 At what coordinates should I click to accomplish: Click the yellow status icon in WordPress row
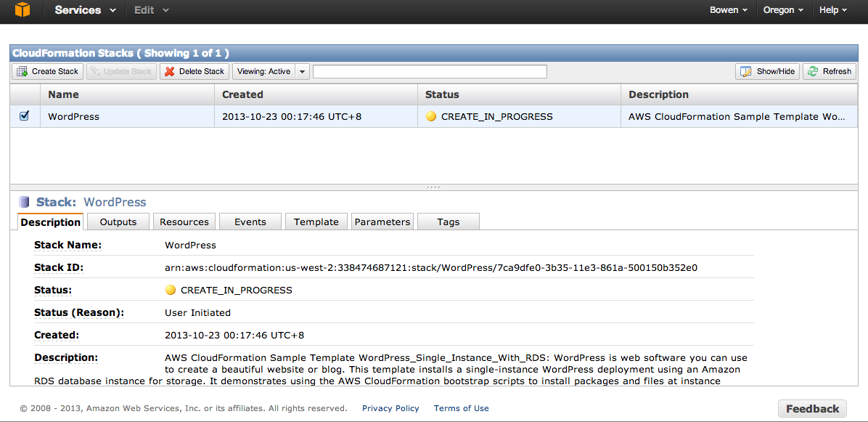click(431, 117)
